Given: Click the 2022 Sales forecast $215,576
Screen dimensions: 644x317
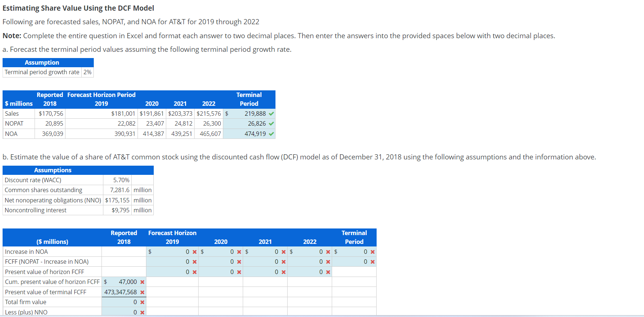Looking at the screenshot, I should 209,114.
